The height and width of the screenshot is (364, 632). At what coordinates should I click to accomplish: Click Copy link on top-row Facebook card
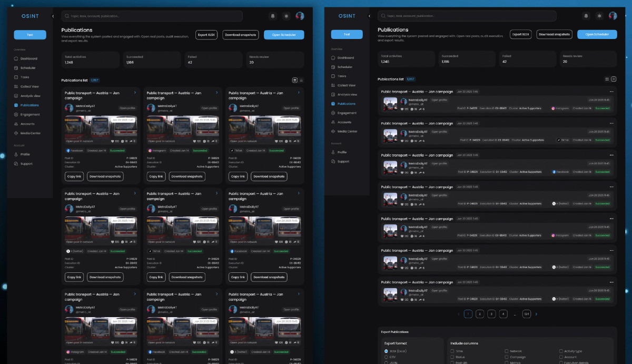coord(74,176)
